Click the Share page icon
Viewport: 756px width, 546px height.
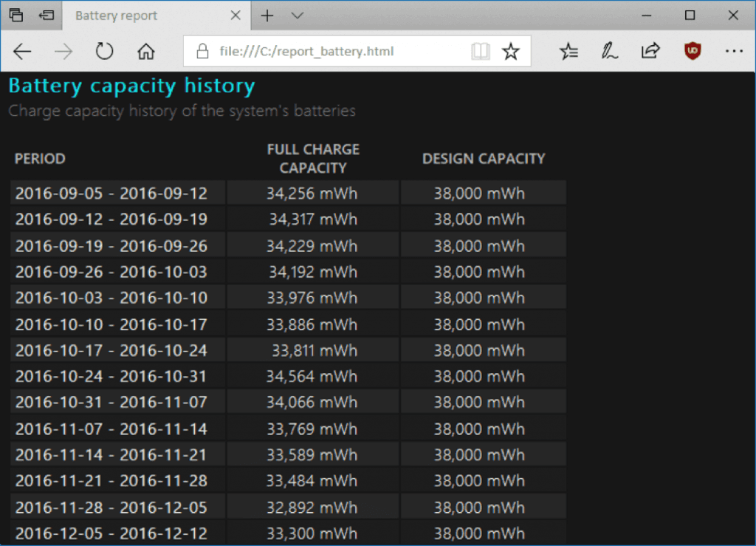pos(650,51)
